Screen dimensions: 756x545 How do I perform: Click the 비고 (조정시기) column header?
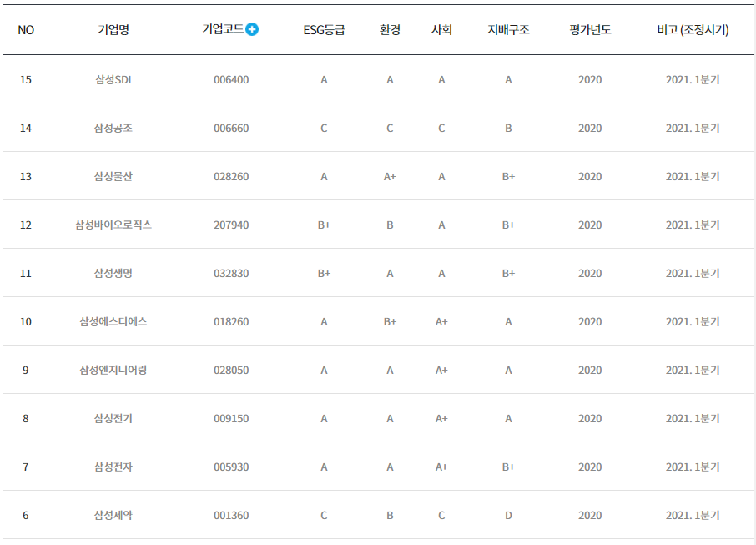(693, 30)
